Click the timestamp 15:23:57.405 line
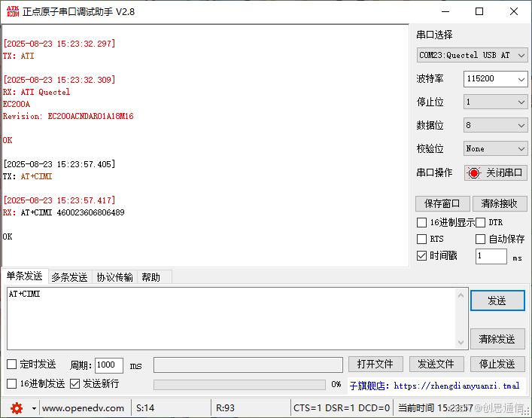532x418 pixels. pos(59,165)
